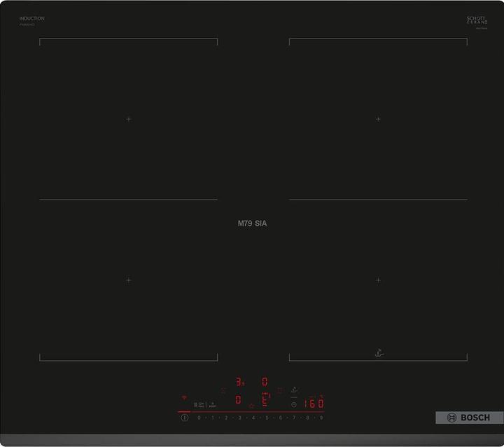Select the top-right zone display showing 0
This screenshot has height=447, width=504.
(264, 382)
